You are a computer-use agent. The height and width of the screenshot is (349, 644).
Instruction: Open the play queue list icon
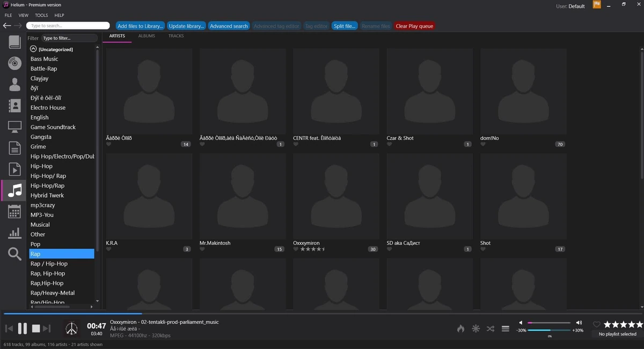pyautogui.click(x=505, y=329)
